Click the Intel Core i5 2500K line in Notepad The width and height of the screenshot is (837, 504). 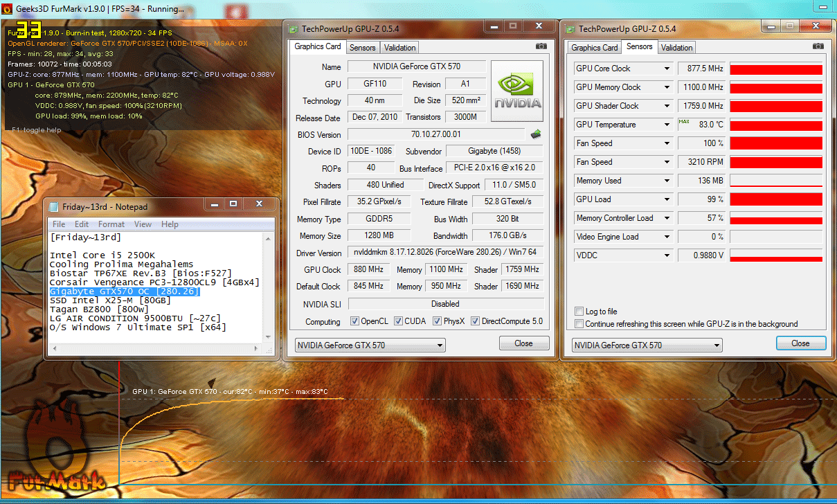[x=102, y=255]
